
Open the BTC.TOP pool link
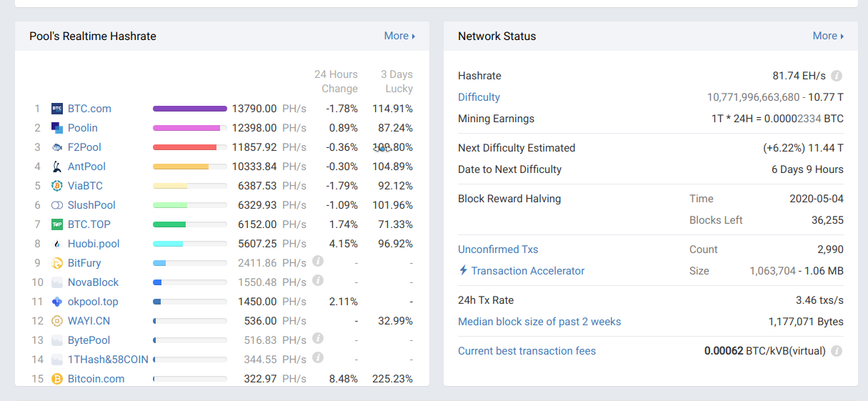click(x=89, y=224)
